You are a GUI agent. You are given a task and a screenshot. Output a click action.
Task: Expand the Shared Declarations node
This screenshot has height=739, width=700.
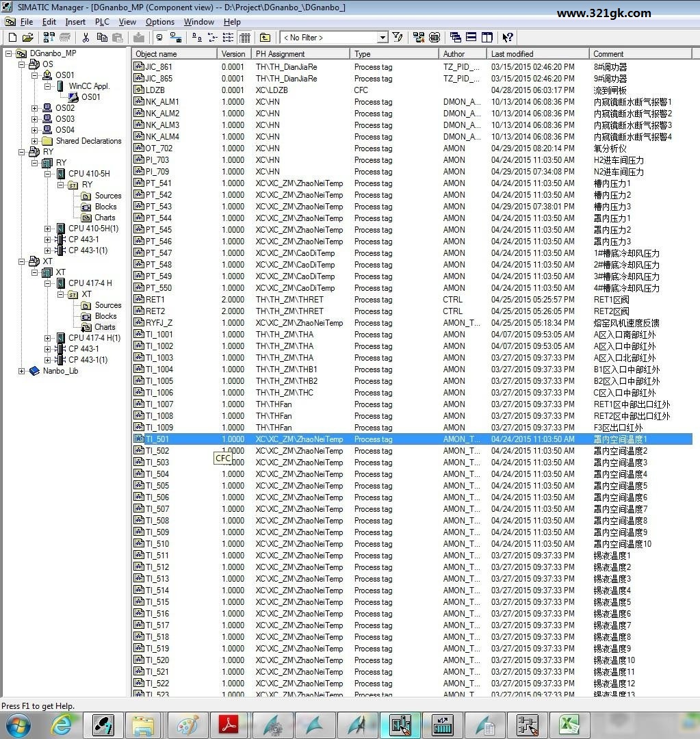34,141
